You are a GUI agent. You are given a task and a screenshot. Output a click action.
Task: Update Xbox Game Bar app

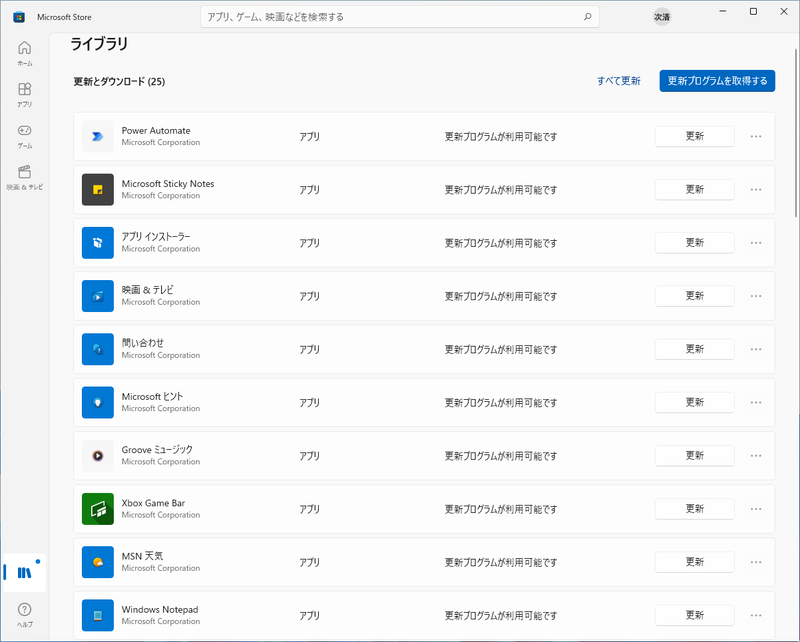point(694,509)
